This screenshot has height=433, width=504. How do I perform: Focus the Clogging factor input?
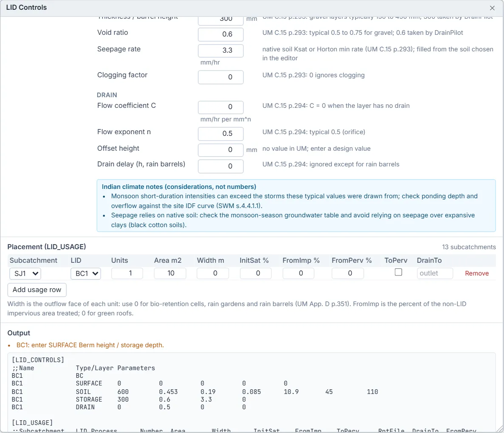(x=220, y=77)
